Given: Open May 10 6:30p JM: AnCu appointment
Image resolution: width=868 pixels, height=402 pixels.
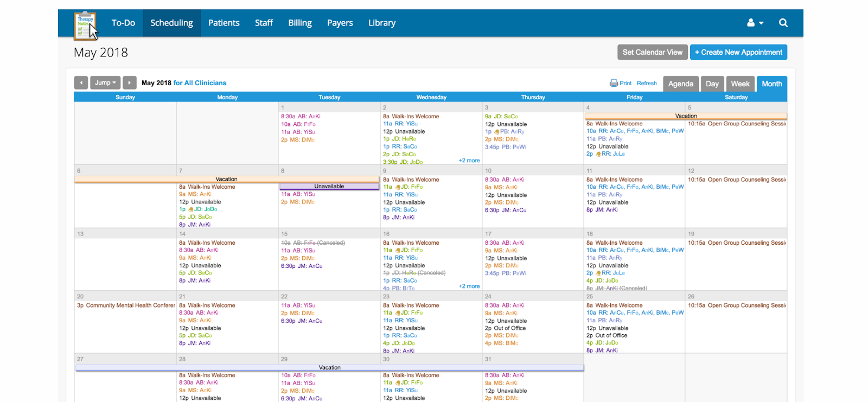Looking at the screenshot, I should [506, 210].
